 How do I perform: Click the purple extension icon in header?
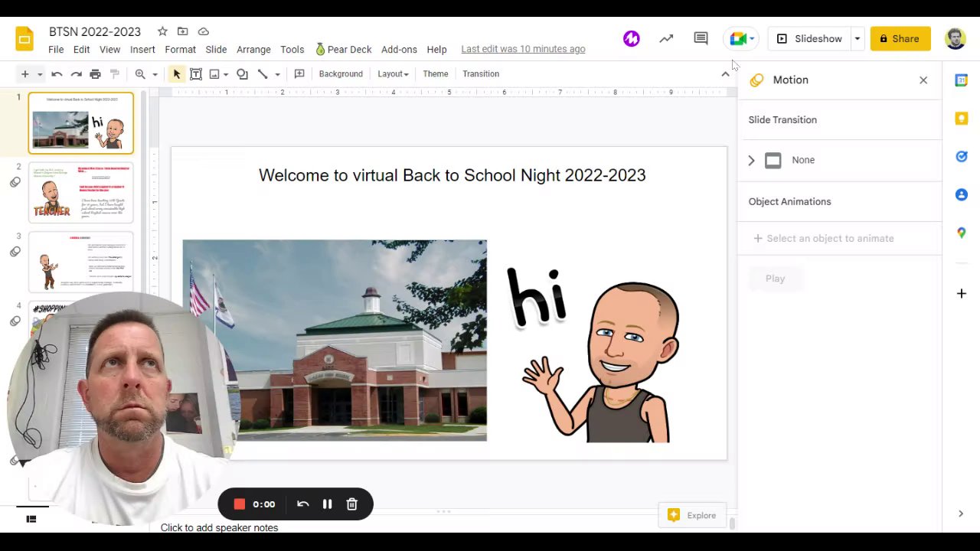pos(631,38)
